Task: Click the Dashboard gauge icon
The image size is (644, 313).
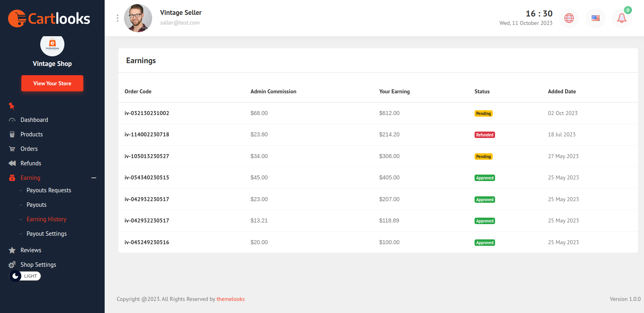Action: [12, 120]
